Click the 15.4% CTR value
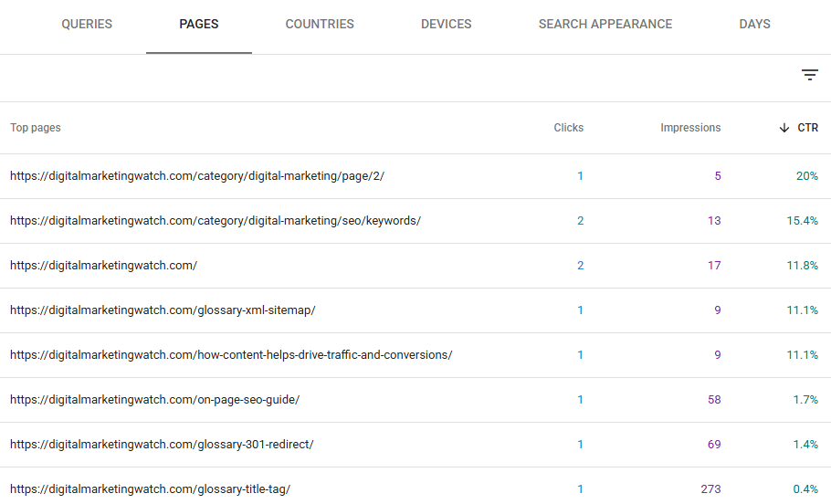Image resolution: width=831 pixels, height=504 pixels. click(803, 220)
